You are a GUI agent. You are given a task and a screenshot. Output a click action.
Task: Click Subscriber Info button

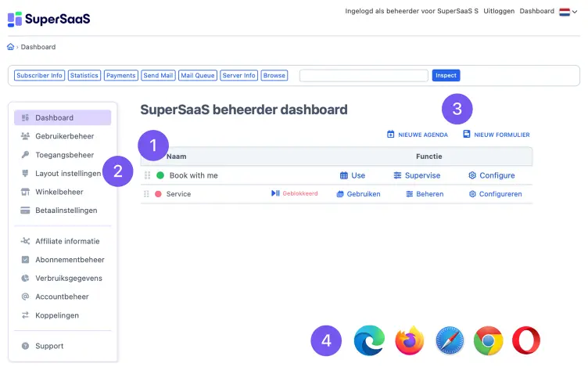(x=39, y=75)
